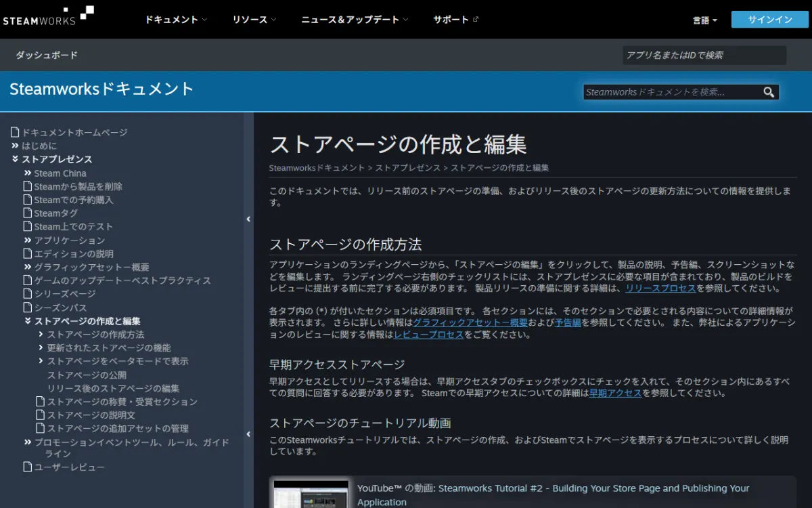Screen dimensions: 812x508
Task: Open リリース後のストアページの編集 in sidebar
Action: 113,388
